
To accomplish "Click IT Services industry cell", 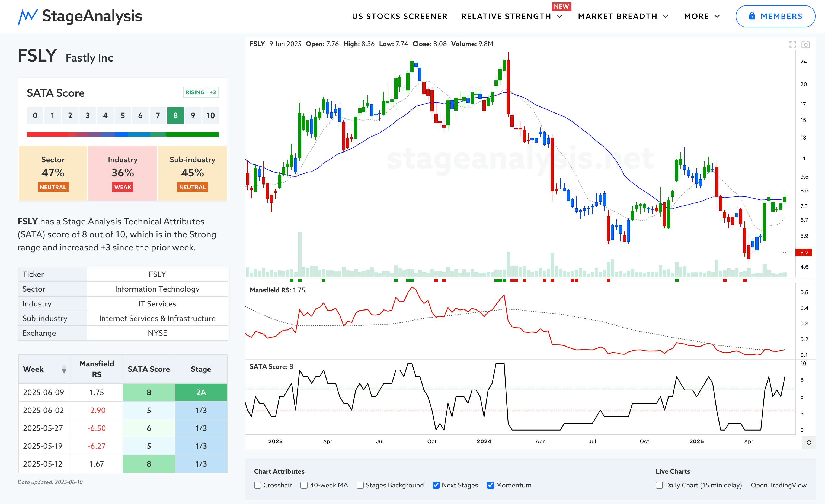I will (x=157, y=304).
